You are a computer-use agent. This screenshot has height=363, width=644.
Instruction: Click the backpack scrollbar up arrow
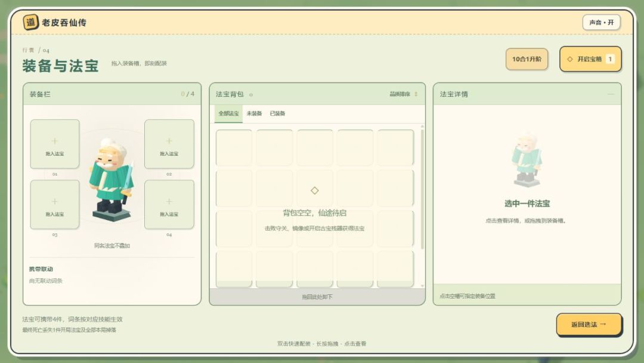click(422, 126)
